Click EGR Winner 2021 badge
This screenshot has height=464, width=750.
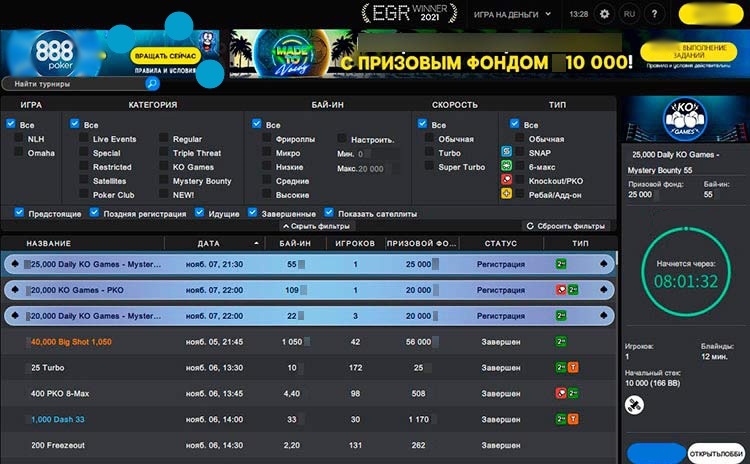(409, 13)
